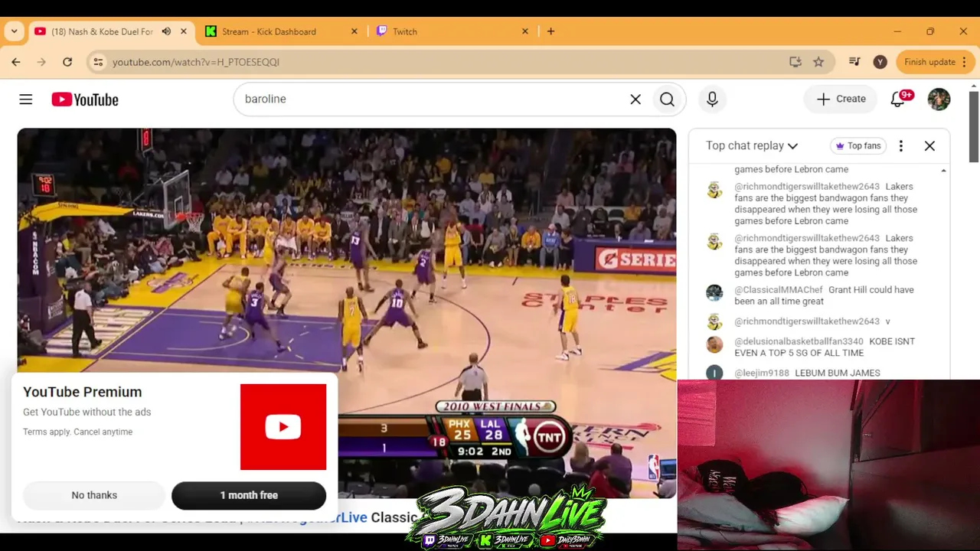Screen dimensions: 980x551
Task: Close the Nash & Kobe Duel tab
Action: pos(184,31)
